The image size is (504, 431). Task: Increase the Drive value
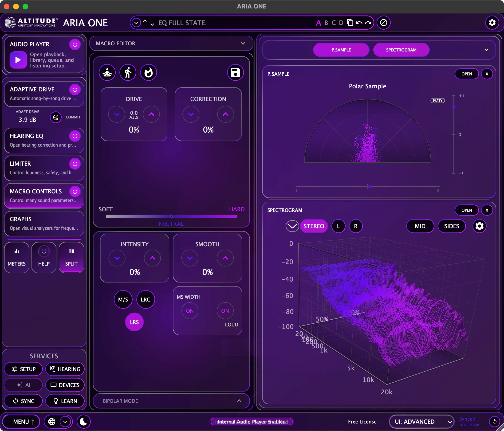click(x=151, y=114)
